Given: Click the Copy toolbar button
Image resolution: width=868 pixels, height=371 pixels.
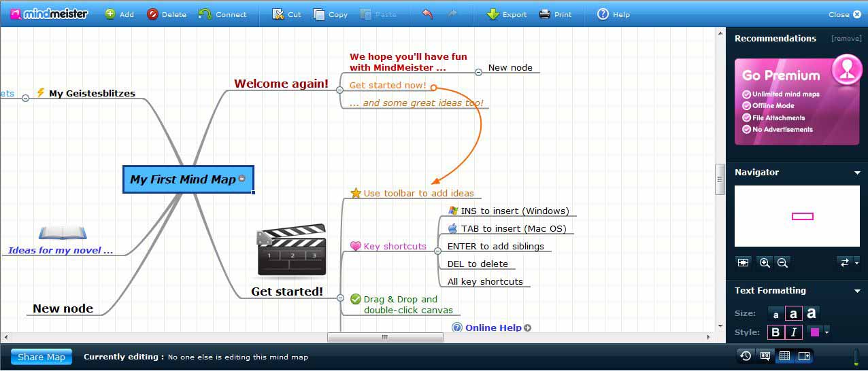Looking at the screenshot, I should point(331,14).
